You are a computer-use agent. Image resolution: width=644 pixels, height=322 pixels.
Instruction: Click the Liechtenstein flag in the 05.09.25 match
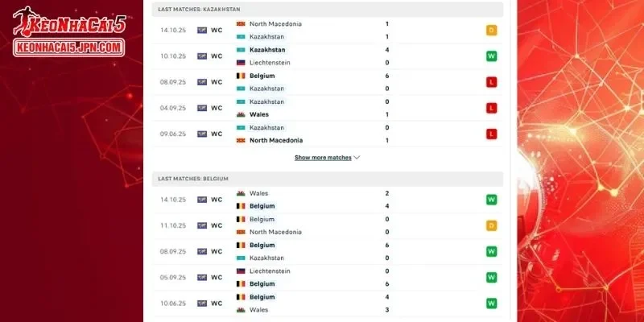240,271
